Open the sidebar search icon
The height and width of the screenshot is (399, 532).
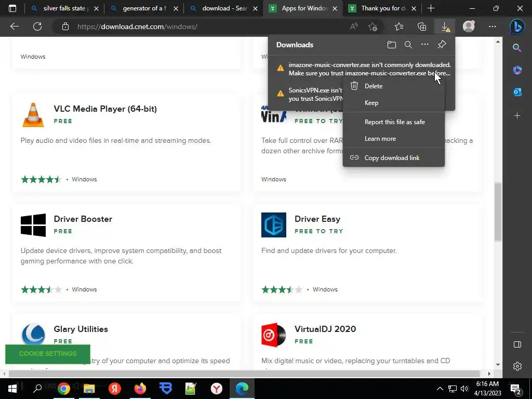(x=517, y=48)
